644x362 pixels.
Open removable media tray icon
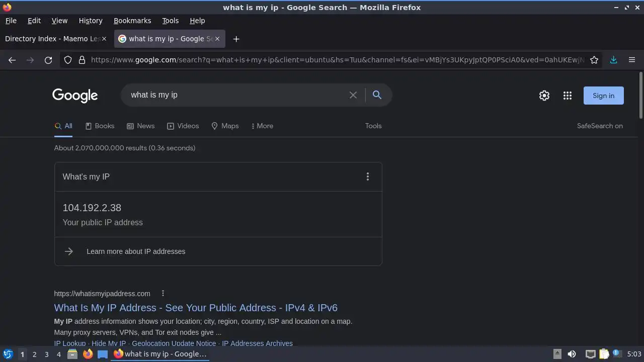coord(557,354)
